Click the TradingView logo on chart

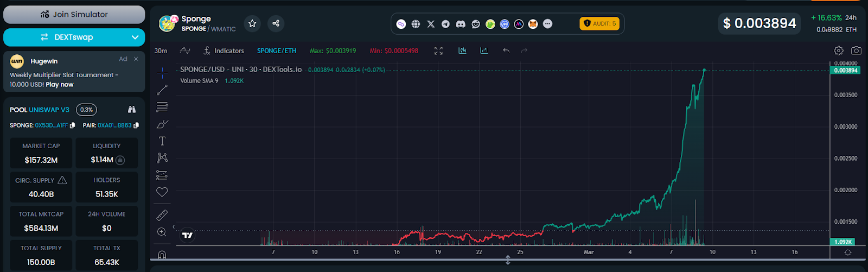[187, 235]
